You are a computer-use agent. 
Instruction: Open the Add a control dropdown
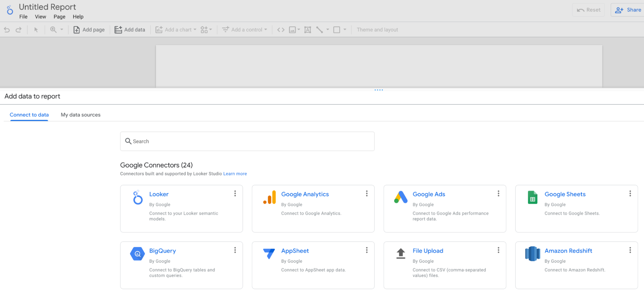click(245, 30)
